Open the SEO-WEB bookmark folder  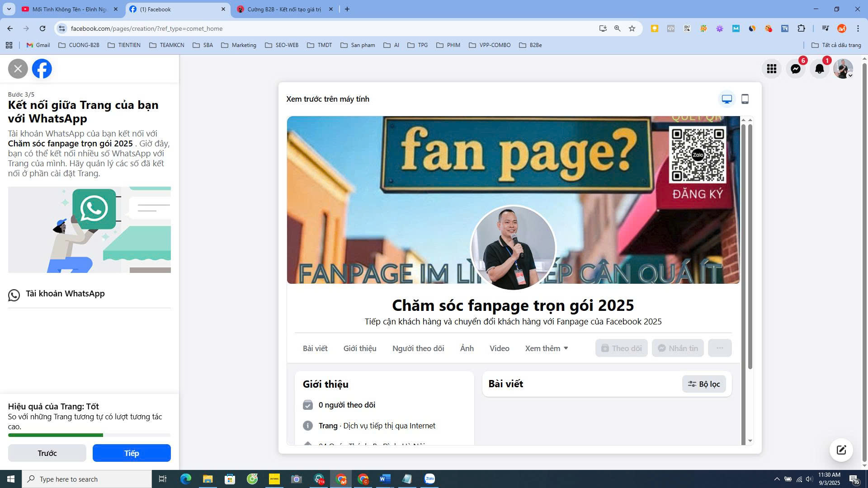(x=282, y=45)
